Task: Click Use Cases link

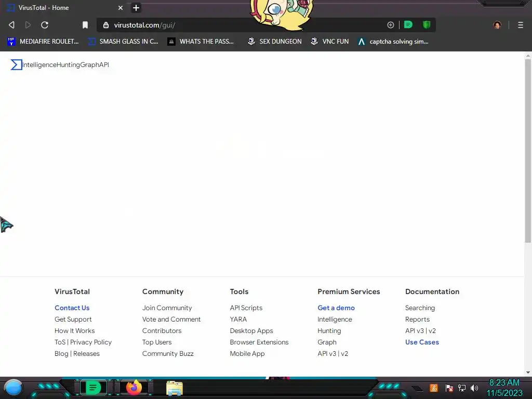Action: pyautogui.click(x=422, y=342)
